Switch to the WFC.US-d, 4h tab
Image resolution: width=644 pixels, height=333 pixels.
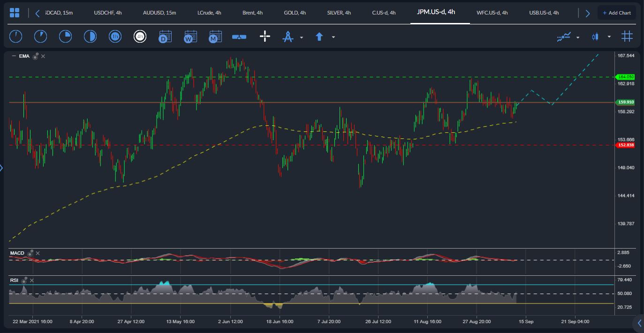pos(492,13)
